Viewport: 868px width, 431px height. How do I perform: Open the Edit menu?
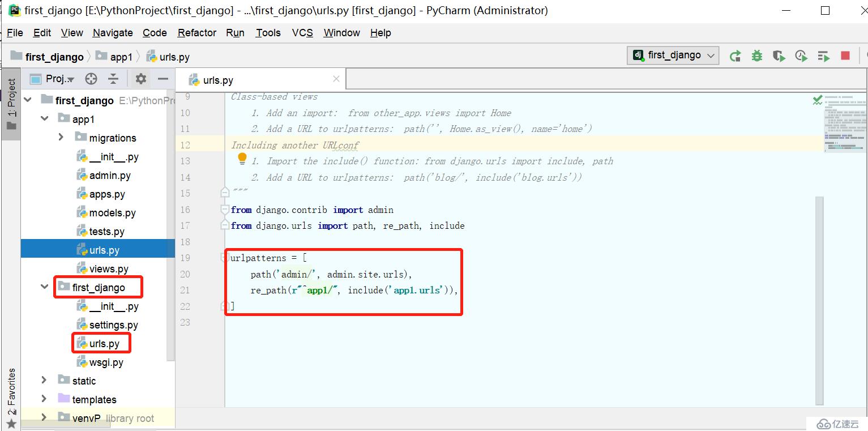click(42, 33)
